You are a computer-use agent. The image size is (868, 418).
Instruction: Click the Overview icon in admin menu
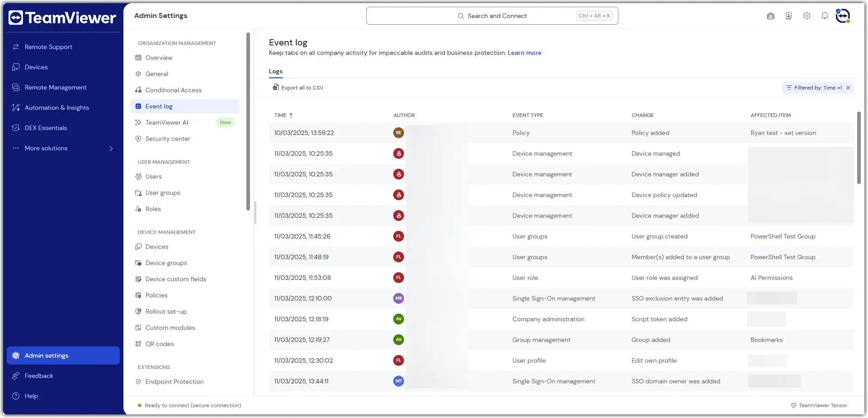(138, 58)
